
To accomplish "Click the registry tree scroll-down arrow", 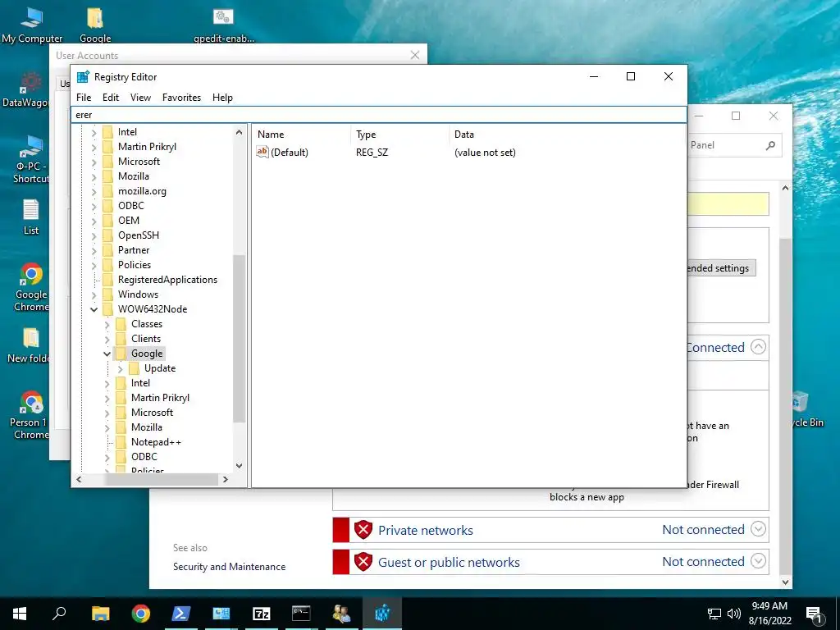I will click(239, 466).
